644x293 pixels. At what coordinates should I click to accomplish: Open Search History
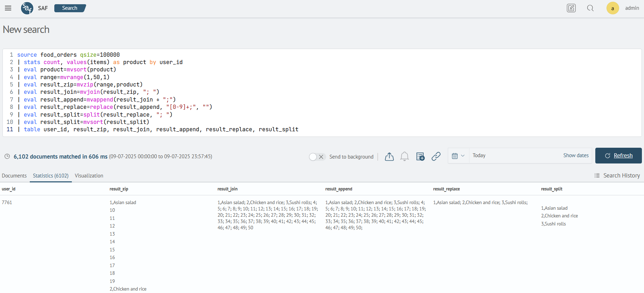617,175
